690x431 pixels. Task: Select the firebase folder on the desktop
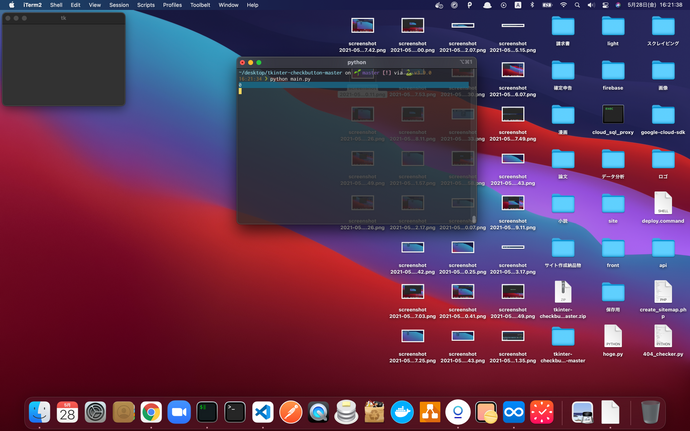click(613, 71)
